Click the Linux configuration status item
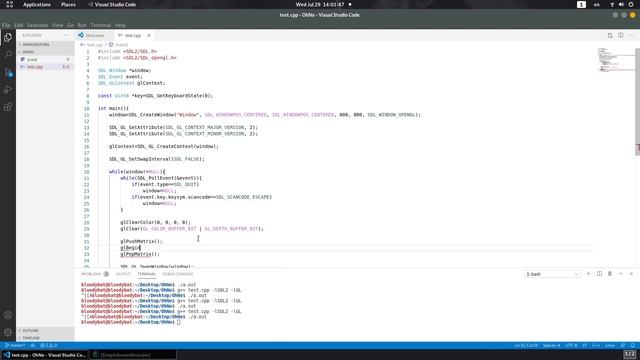The image size is (640, 360). (x=610, y=345)
